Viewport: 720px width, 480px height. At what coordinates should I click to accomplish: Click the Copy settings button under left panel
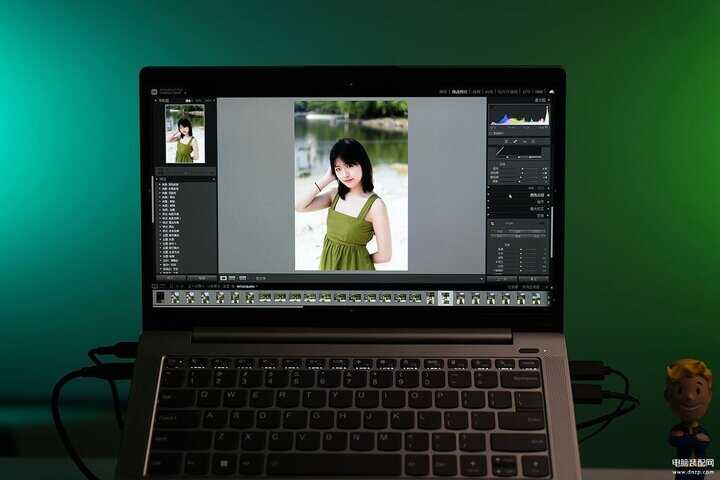[170, 278]
